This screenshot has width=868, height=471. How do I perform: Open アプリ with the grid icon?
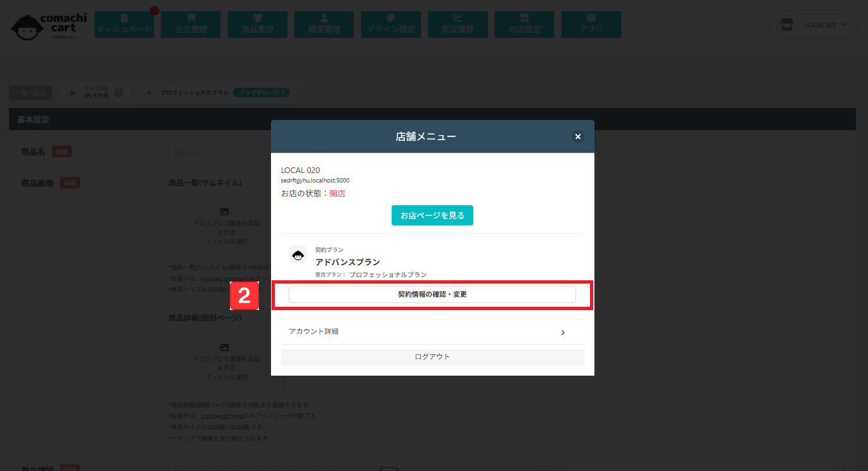click(591, 24)
